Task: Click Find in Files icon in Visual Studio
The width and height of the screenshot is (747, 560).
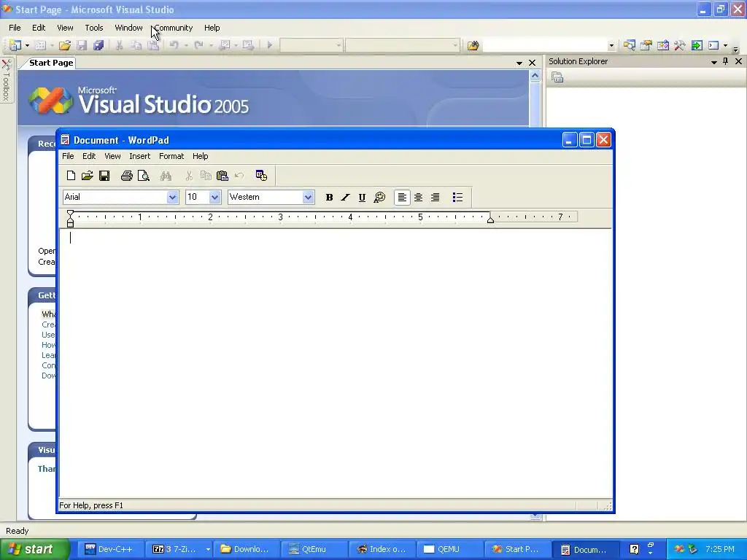Action: click(473, 45)
